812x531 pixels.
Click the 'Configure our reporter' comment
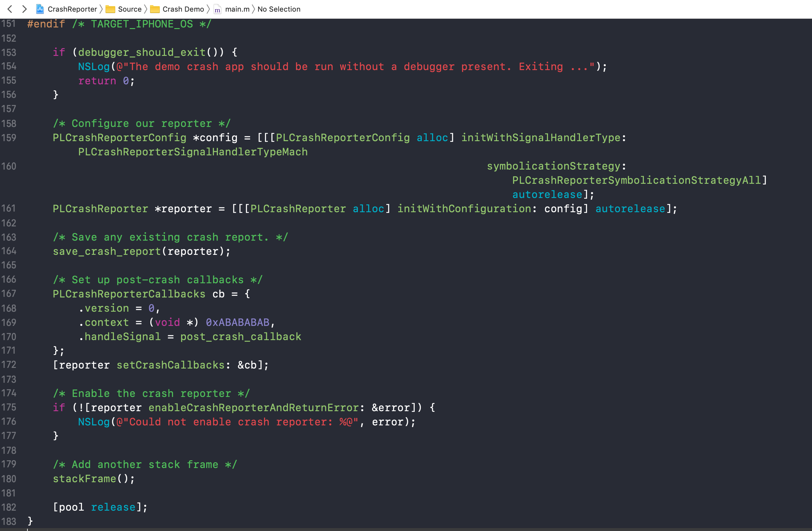[142, 123]
